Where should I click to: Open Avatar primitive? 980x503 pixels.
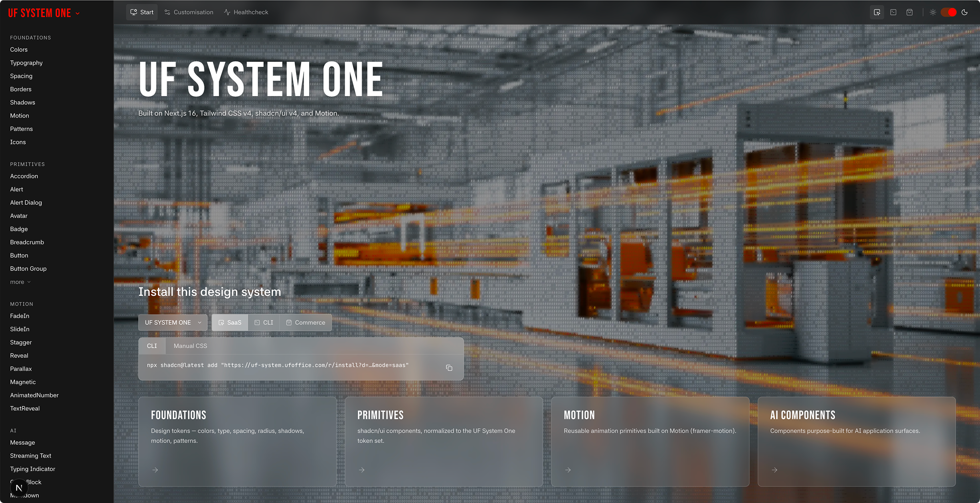(19, 216)
